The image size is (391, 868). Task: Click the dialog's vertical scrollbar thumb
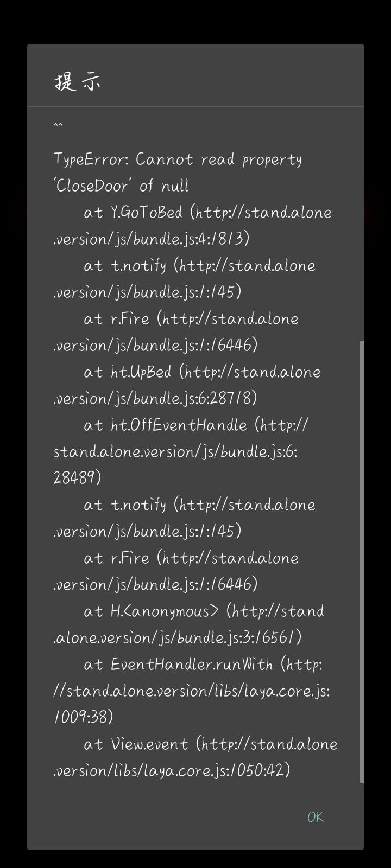point(362,561)
